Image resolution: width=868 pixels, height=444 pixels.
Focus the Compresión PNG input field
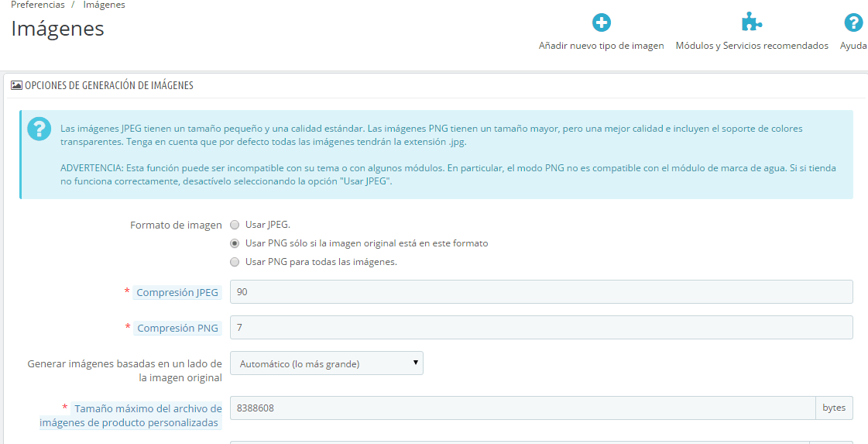pyautogui.click(x=541, y=328)
